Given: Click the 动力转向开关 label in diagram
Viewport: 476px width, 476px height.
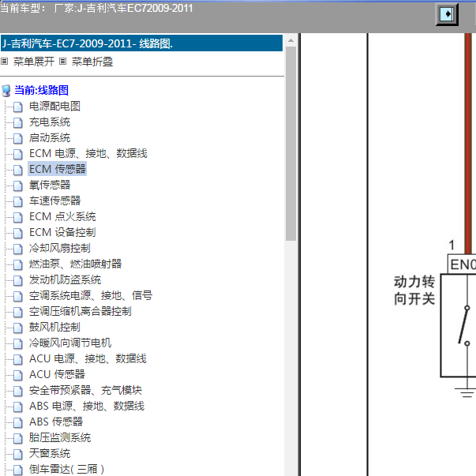Looking at the screenshot, I should pos(414,290).
